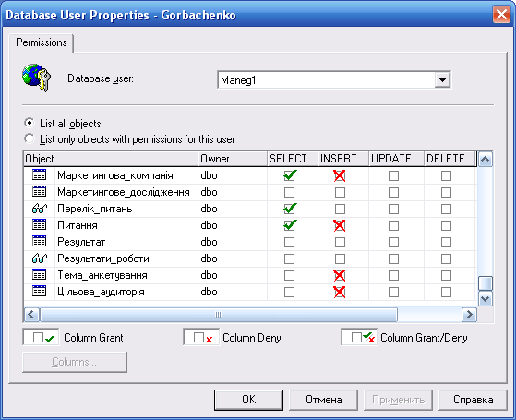The image size is (516, 420).
Task: Click the Object column header
Action: pyautogui.click(x=111, y=159)
